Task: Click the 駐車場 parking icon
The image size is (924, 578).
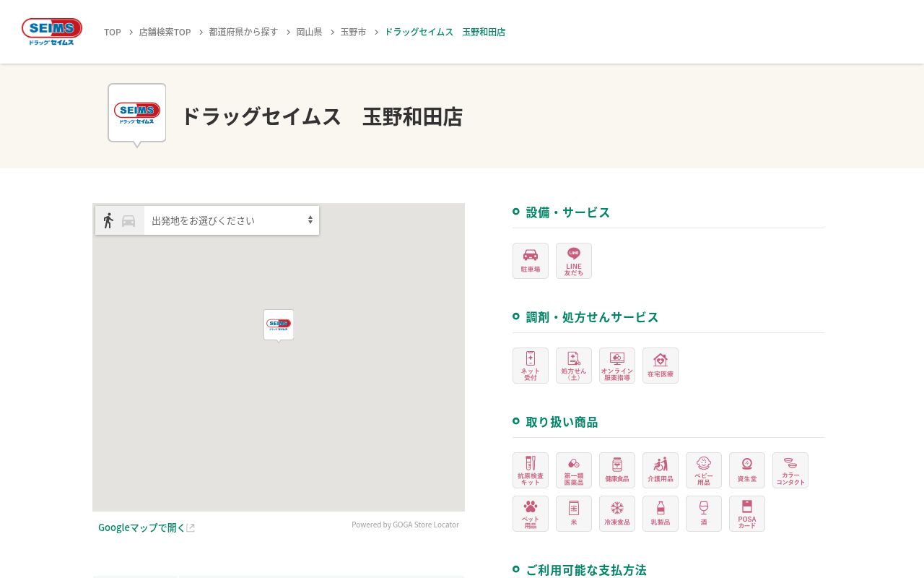Action: (x=531, y=261)
